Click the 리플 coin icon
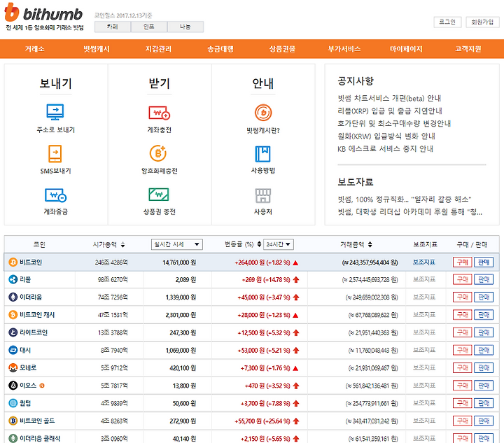The image size is (504, 443). [13, 279]
